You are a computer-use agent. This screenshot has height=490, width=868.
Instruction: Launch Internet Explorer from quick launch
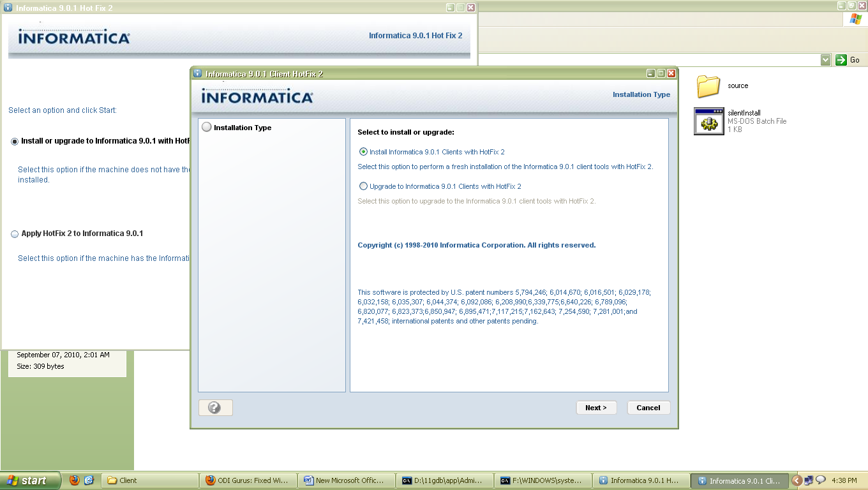pos(89,480)
